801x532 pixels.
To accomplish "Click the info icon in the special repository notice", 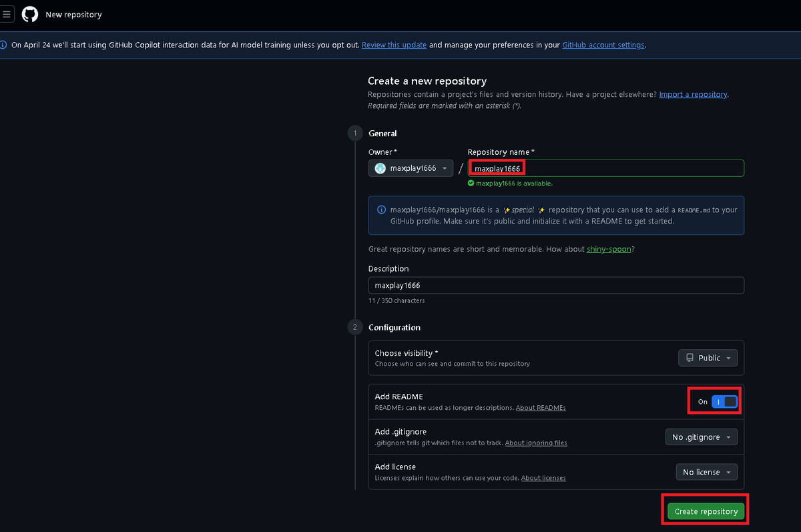I will tap(381, 210).
